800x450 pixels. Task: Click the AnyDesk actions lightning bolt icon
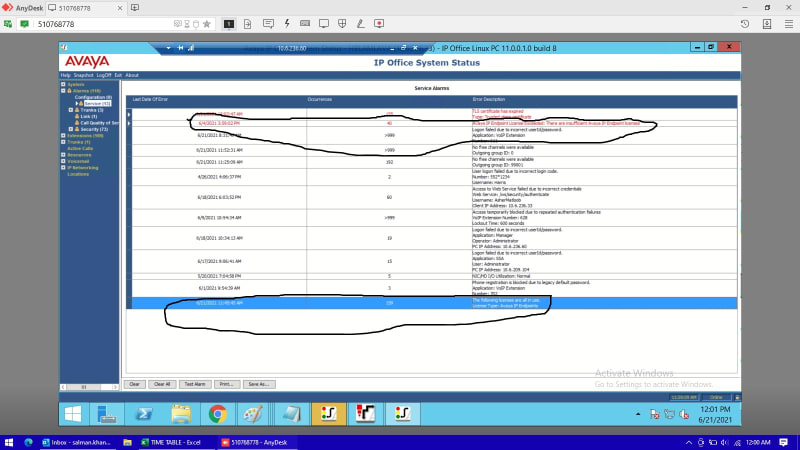tap(287, 23)
